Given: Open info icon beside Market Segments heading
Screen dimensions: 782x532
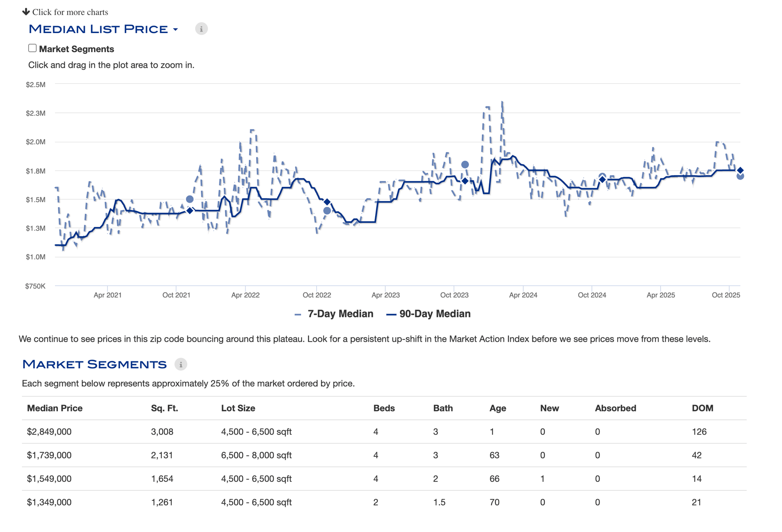Looking at the screenshot, I should click(181, 364).
